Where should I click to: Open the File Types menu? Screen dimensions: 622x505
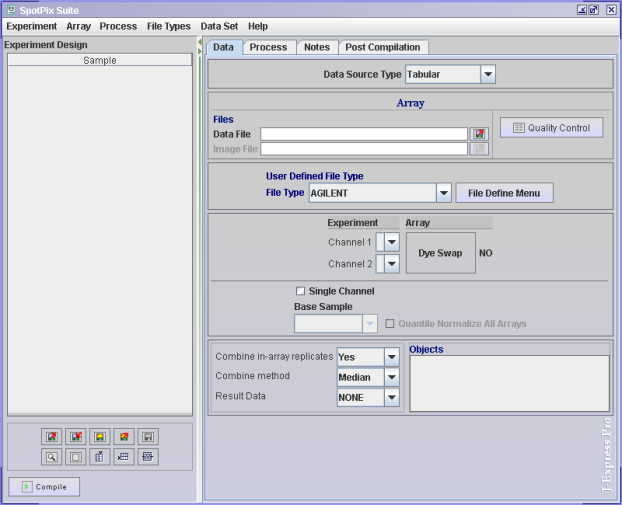point(168,26)
